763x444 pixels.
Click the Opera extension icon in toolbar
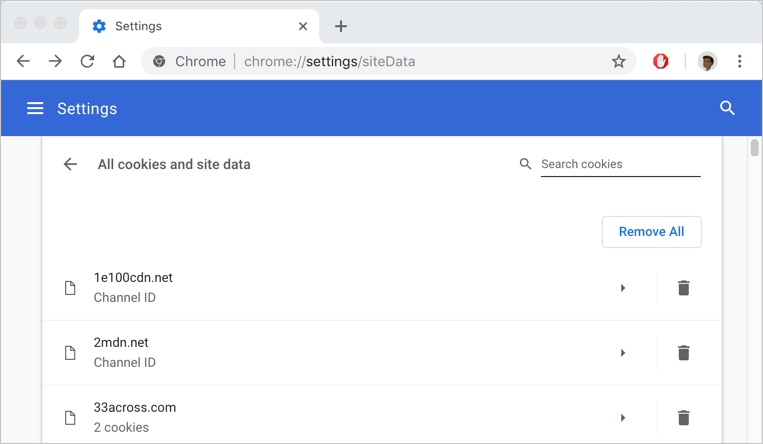coord(660,61)
